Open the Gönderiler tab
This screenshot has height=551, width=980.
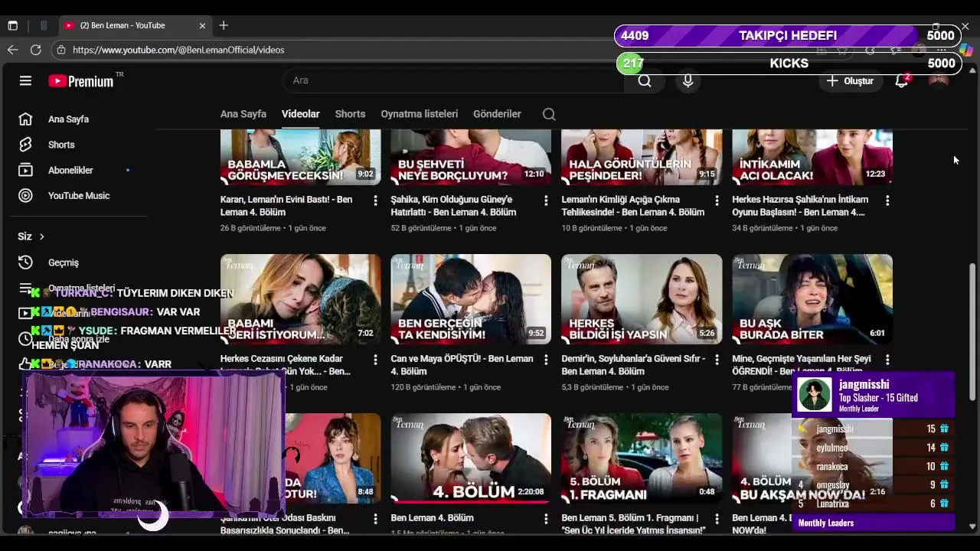[x=497, y=114]
